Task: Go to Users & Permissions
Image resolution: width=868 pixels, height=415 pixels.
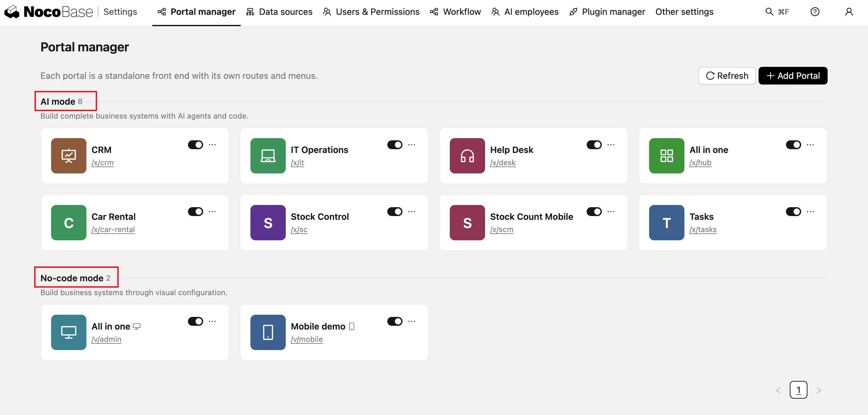Action: pyautogui.click(x=371, y=12)
